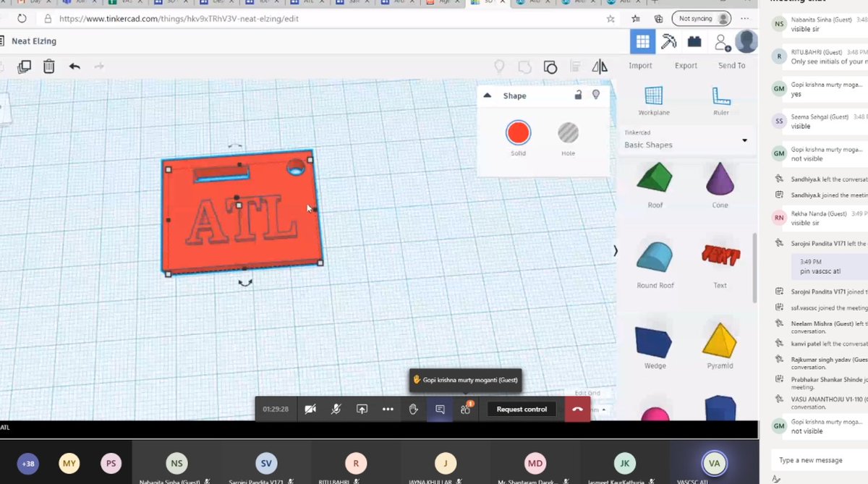Hang up with the red Leave button
The image size is (868, 484).
click(577, 409)
